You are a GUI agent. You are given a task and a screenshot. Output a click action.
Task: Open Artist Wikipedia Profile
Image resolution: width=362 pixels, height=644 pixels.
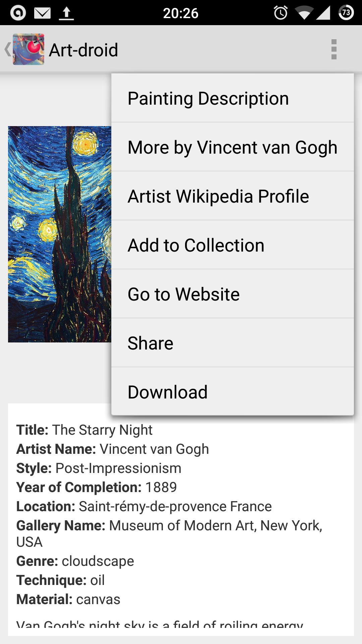coord(233,196)
